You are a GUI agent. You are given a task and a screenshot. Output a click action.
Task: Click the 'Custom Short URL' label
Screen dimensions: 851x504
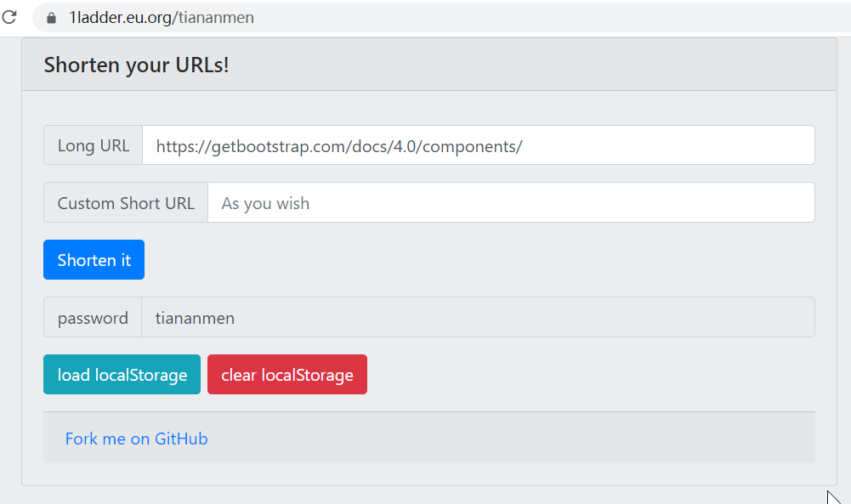[126, 203]
